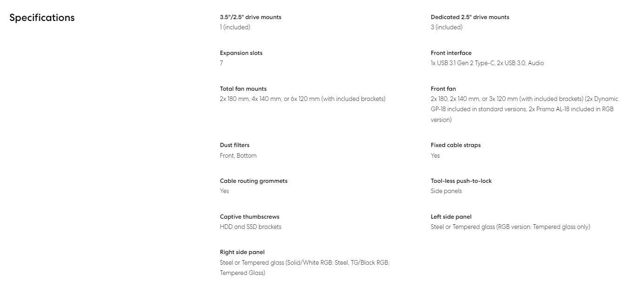Click the Fixed cable straps label
This screenshot has width=644, height=288.
tap(455, 145)
